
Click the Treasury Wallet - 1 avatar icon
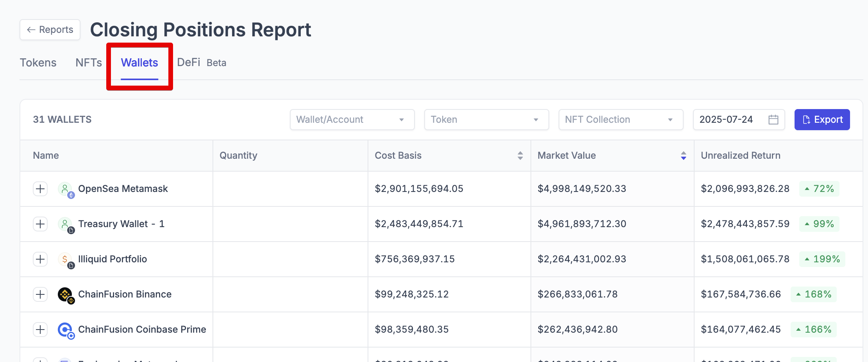(65, 224)
